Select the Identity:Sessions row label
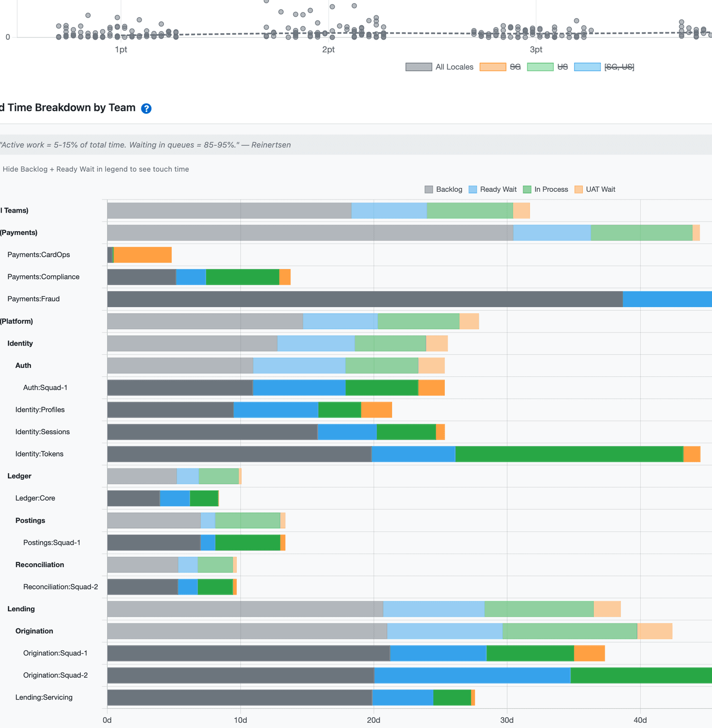 coord(42,432)
